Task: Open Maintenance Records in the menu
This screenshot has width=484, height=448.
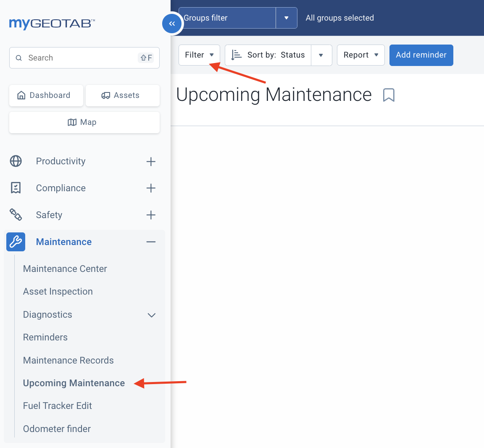Action: click(x=68, y=360)
